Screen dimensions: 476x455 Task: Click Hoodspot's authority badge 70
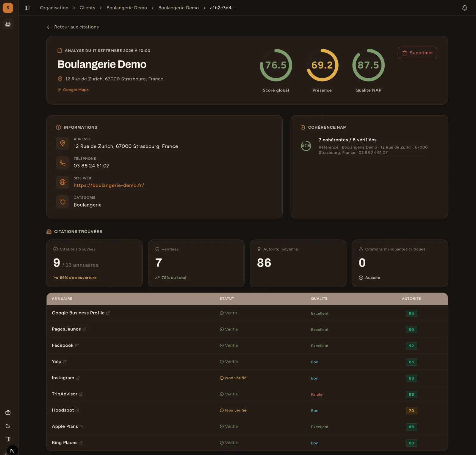tap(411, 411)
